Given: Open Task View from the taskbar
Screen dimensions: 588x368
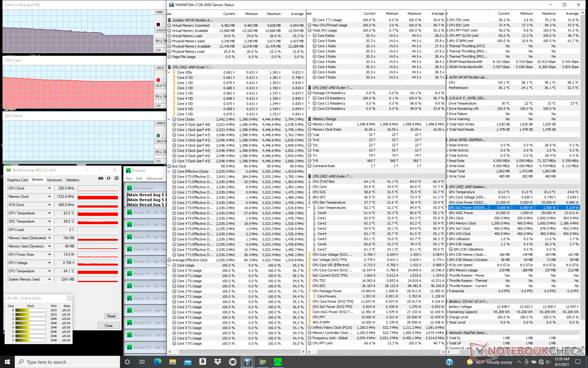Looking at the screenshot, I should [142, 362].
